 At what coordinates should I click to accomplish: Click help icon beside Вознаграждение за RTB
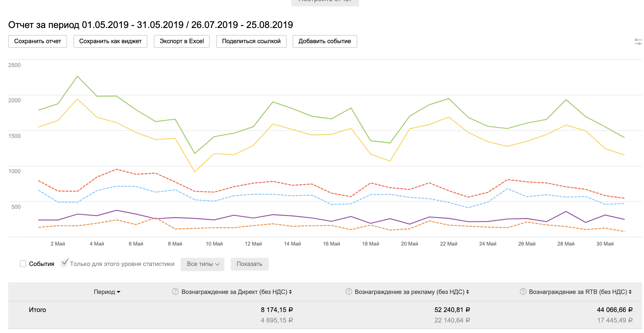click(523, 292)
